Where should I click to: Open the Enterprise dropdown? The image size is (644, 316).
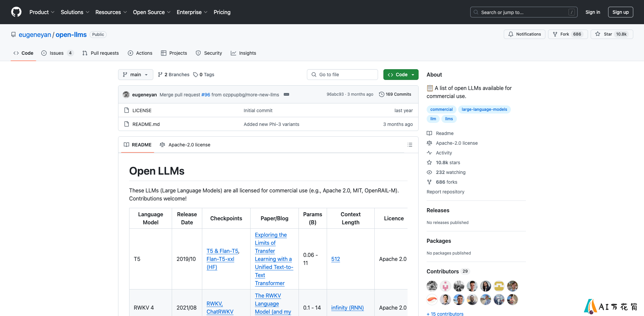[x=192, y=12]
